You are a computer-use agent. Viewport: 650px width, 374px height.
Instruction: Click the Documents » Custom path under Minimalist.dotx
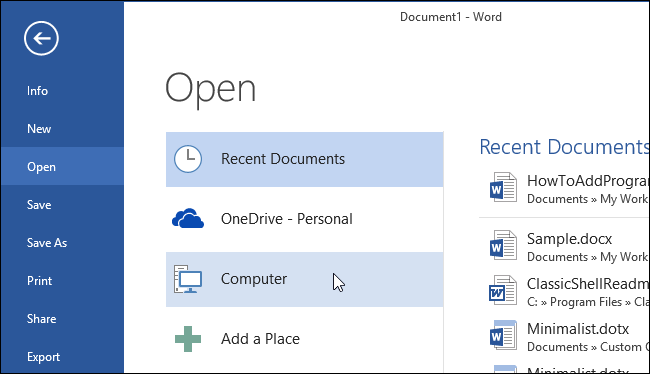587,347
